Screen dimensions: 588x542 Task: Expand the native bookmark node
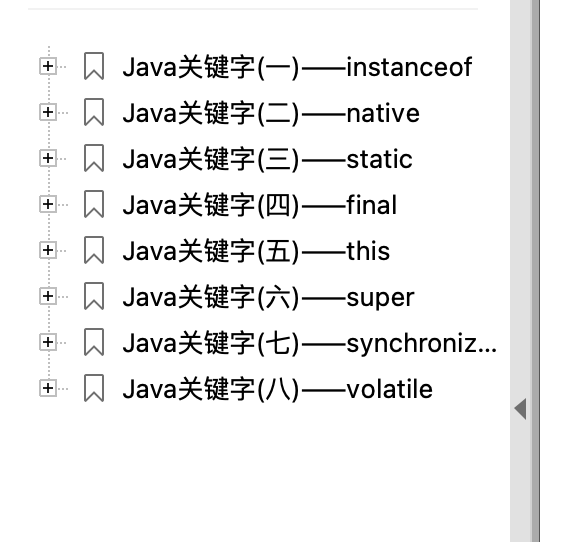(x=48, y=112)
